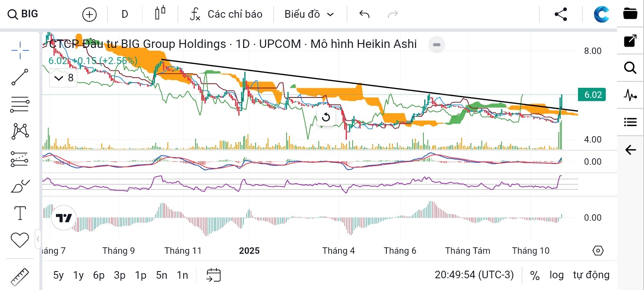644x290 pixels.
Task: Select the XABCD pattern tool
Action: click(x=20, y=131)
